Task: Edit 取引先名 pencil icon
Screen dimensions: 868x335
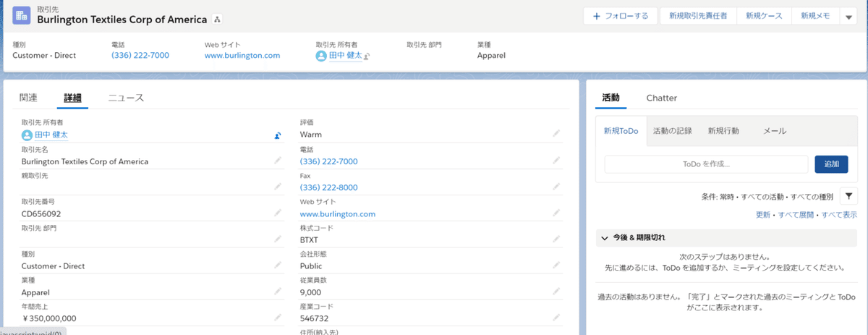Action: (278, 161)
